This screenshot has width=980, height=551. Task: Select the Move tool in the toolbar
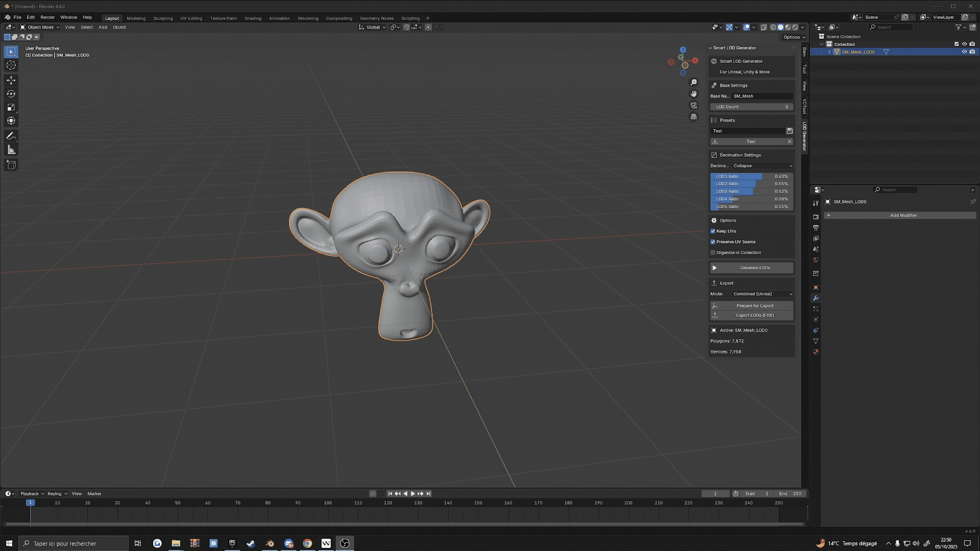click(11, 80)
